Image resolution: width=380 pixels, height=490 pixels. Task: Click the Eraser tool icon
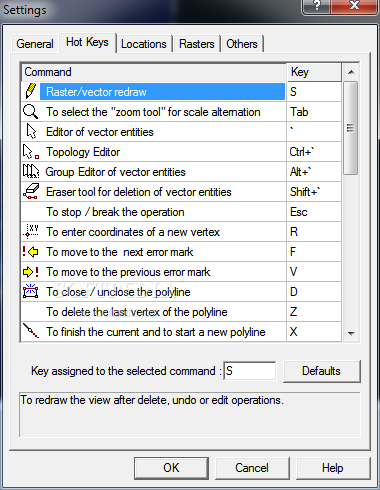pyautogui.click(x=31, y=191)
